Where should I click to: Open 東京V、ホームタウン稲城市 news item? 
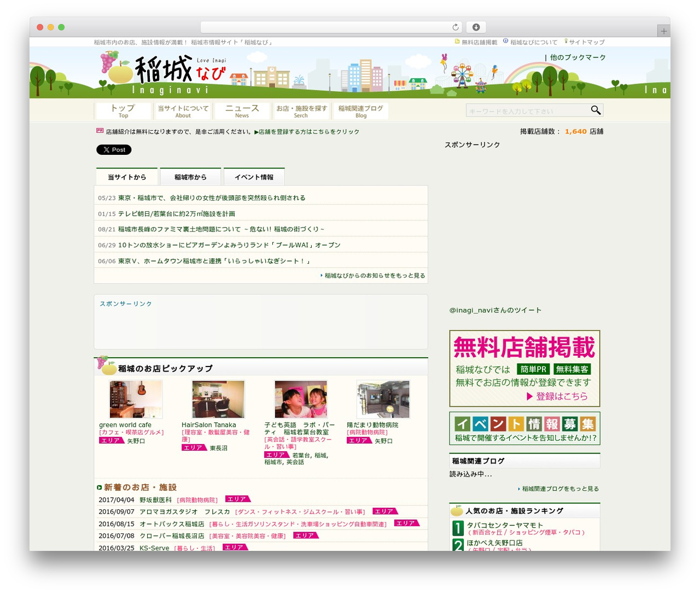click(x=214, y=261)
